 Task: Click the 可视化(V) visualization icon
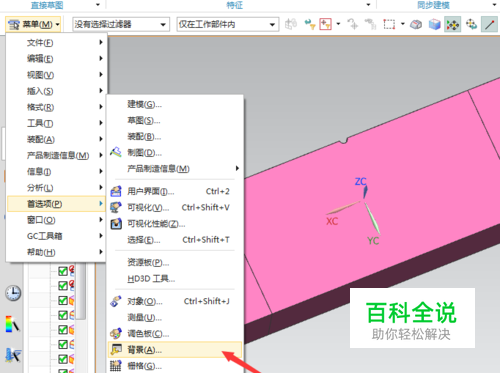116,207
